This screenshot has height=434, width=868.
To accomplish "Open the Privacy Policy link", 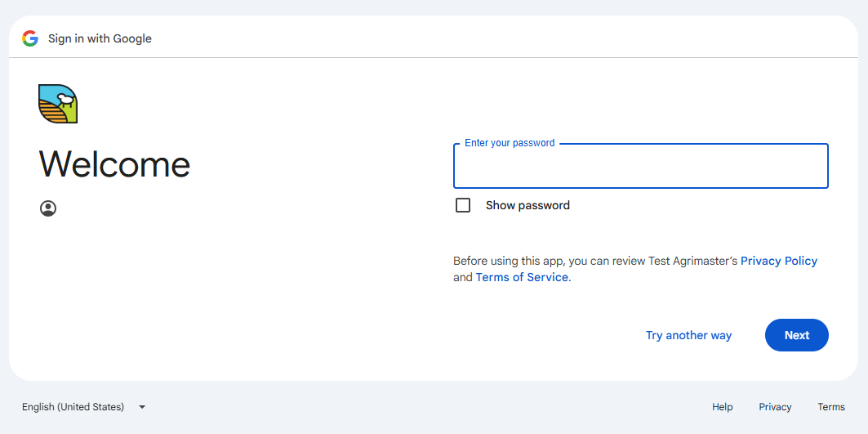I will (x=779, y=261).
